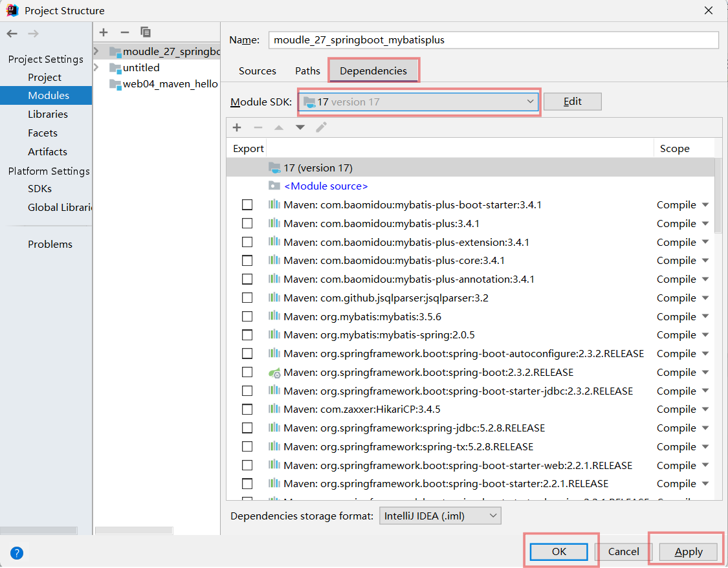Click library icon of org.mybatis:mybatis:3.5.6

pos(274,316)
